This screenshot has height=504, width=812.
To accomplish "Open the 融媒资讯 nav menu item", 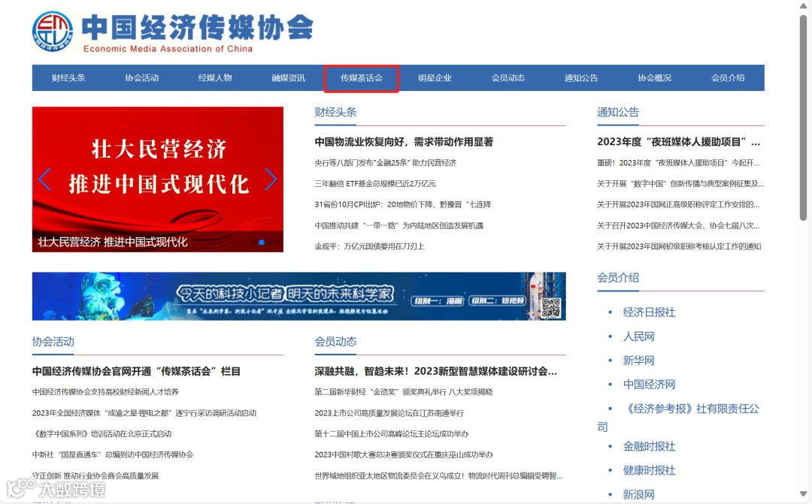I will (289, 78).
